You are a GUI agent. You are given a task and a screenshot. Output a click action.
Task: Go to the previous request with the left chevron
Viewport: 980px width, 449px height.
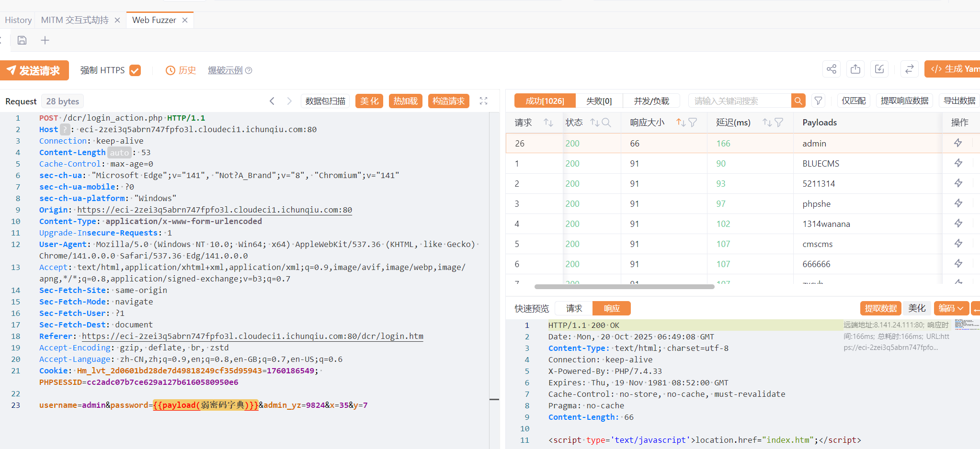(x=272, y=101)
